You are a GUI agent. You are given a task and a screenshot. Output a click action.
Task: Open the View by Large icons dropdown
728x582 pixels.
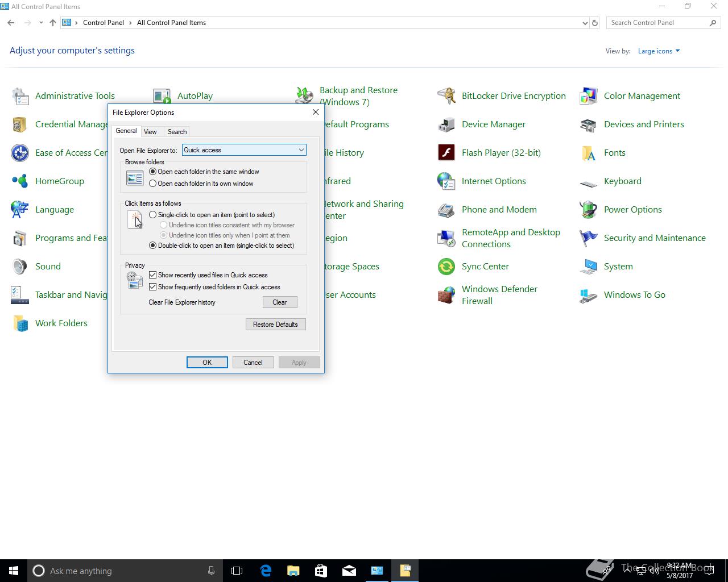tap(659, 51)
